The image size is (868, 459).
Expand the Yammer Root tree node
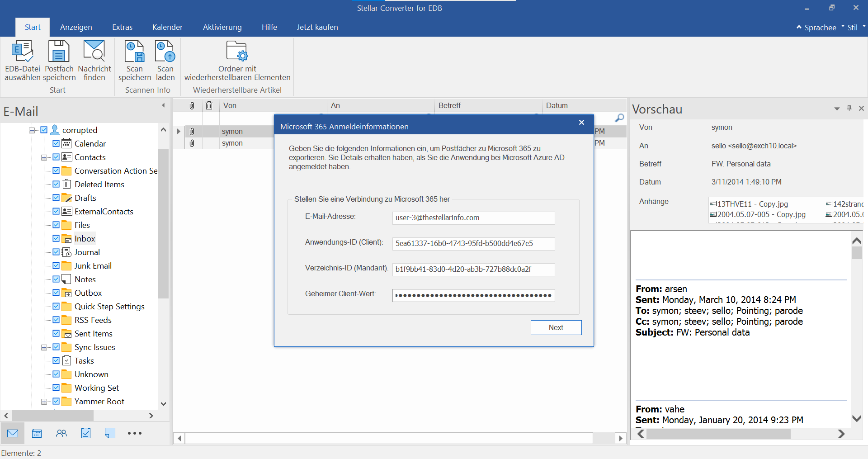pos(44,402)
